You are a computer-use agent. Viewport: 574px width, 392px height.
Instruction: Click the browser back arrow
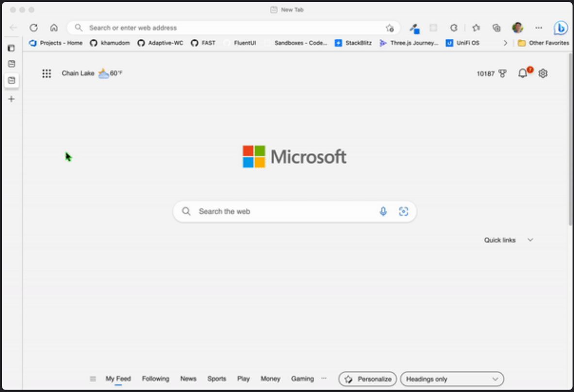[x=13, y=28]
